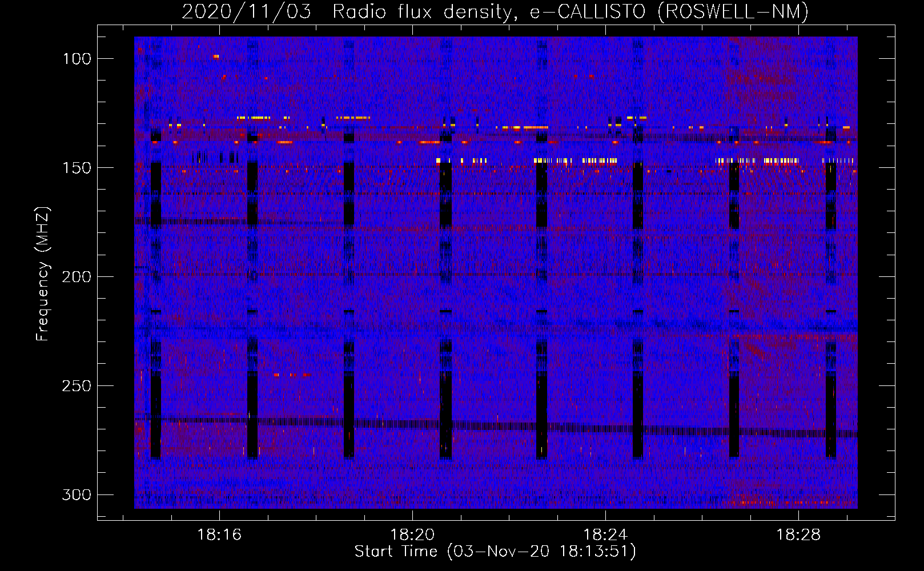Screen dimensions: 924x571
Task: Click the 200 frequency tick label
Action: coord(77,276)
